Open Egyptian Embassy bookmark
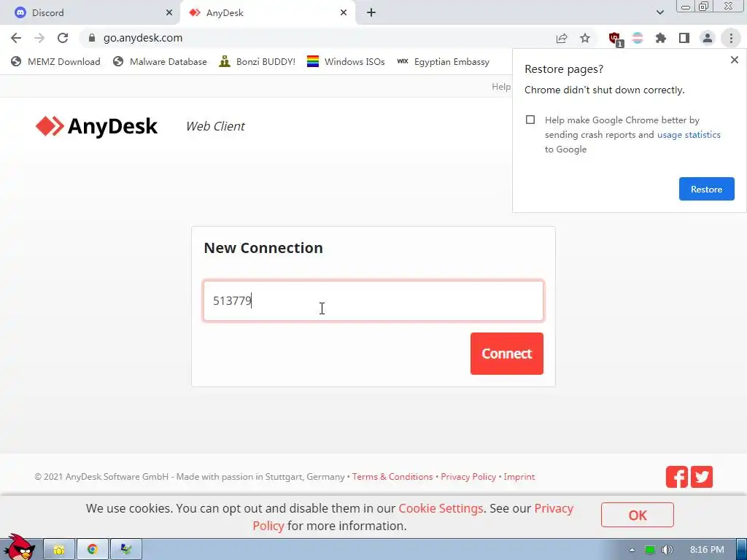The height and width of the screenshot is (560, 747). tap(443, 61)
